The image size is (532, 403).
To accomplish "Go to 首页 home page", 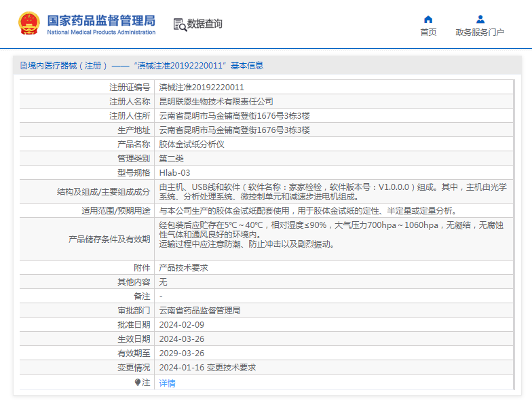I will pos(428,33).
